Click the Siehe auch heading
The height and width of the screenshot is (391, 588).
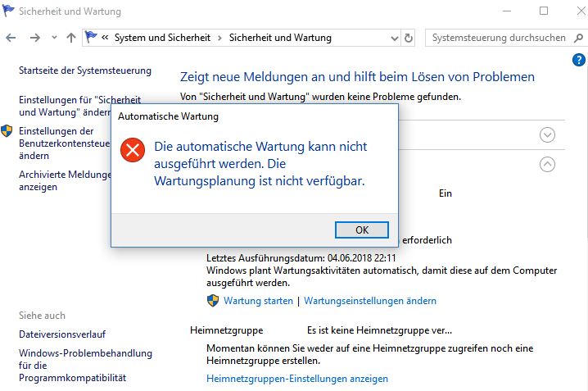click(42, 316)
